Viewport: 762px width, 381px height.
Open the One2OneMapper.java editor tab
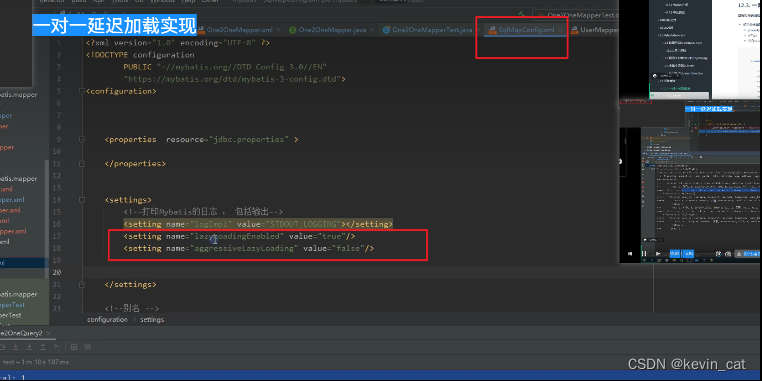coord(332,30)
